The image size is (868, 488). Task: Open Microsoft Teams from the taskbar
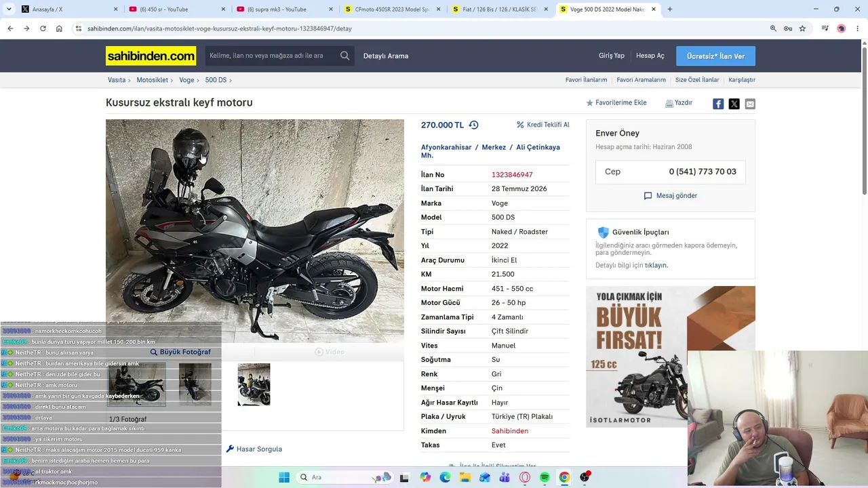(x=505, y=477)
